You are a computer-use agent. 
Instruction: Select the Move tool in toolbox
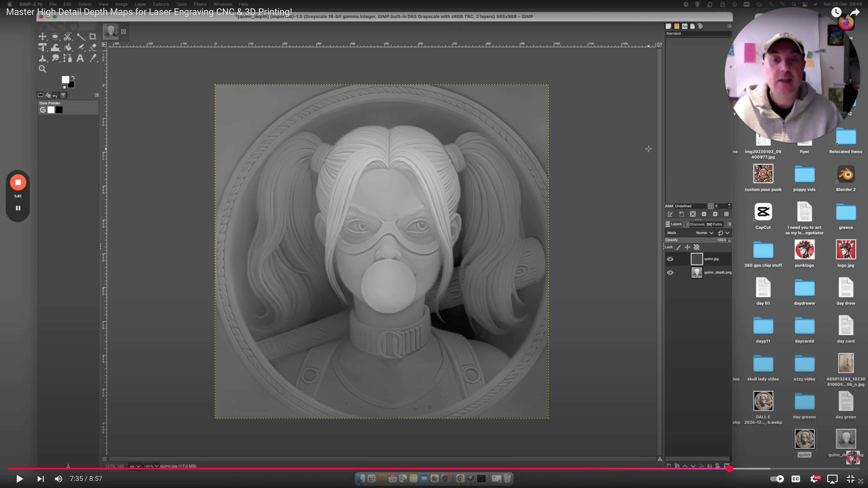[42, 36]
